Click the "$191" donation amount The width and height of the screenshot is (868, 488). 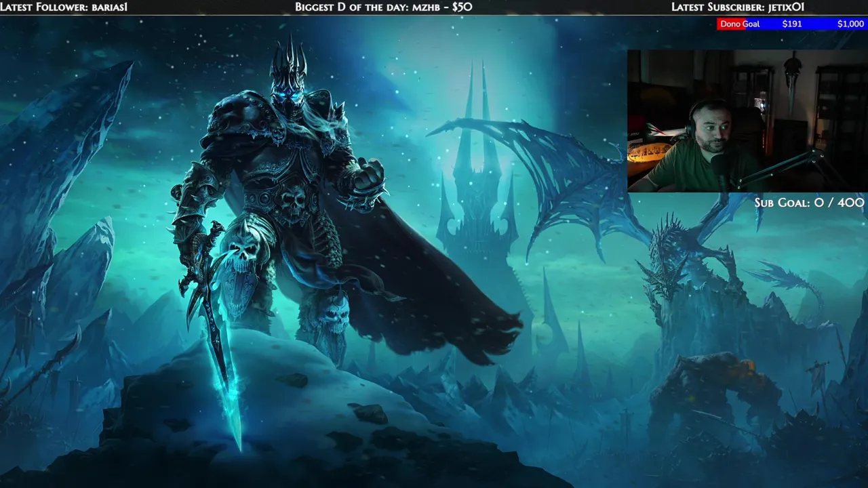(x=792, y=24)
